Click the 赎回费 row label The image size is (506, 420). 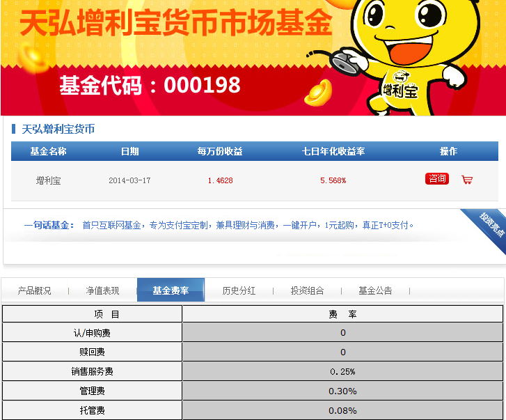tap(93, 352)
